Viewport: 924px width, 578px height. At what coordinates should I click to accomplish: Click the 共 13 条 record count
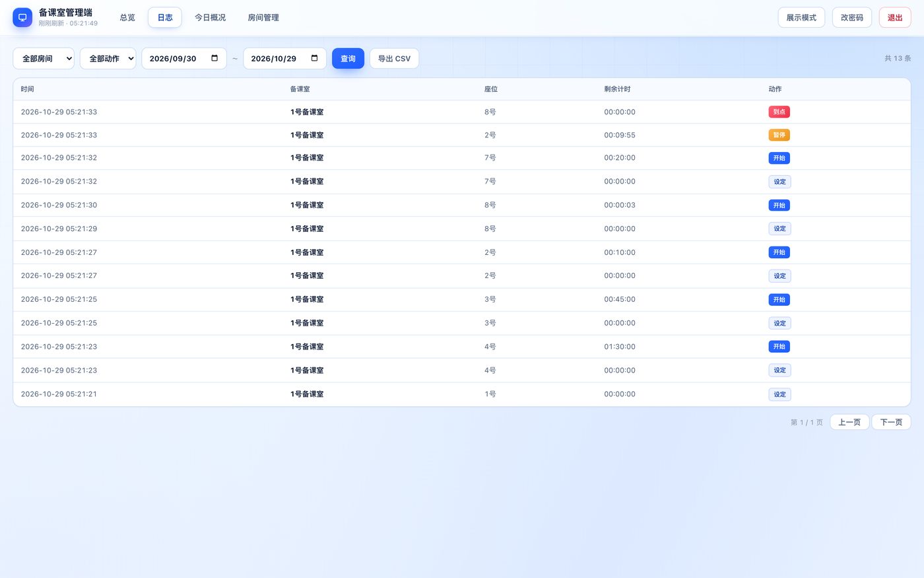coord(898,58)
